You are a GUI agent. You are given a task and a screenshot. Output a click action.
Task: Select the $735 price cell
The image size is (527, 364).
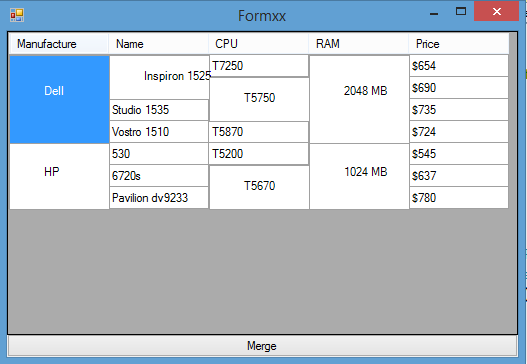[459, 110]
